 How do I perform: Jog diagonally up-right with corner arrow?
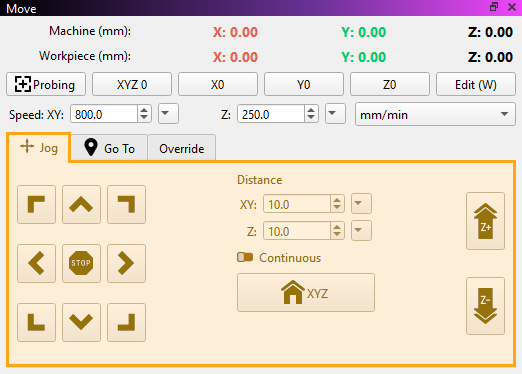point(126,204)
